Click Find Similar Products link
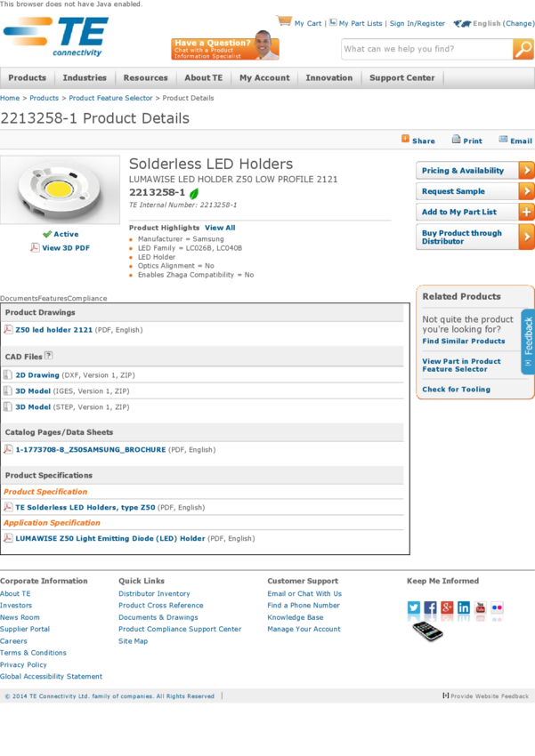535x756 pixels. [x=464, y=341]
